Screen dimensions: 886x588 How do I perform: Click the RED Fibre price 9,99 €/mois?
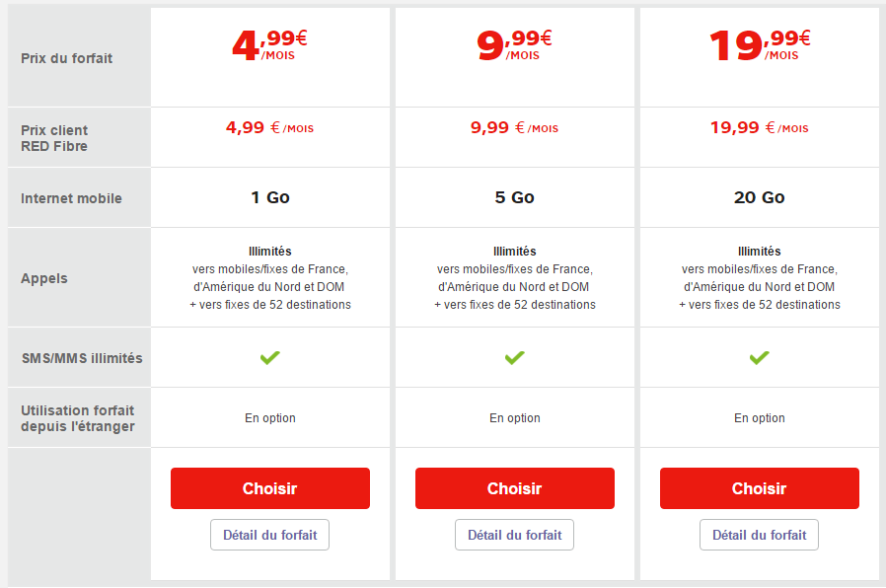click(514, 127)
